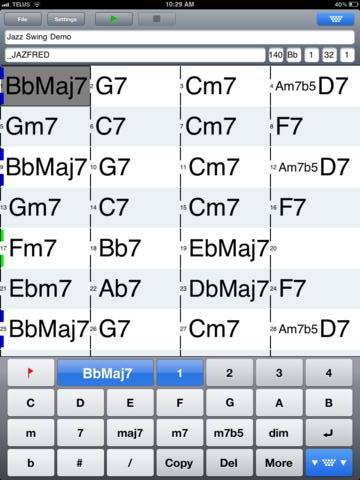This screenshot has width=360, height=480.
Task: Delete the chord with the Del key
Action: coord(229,463)
